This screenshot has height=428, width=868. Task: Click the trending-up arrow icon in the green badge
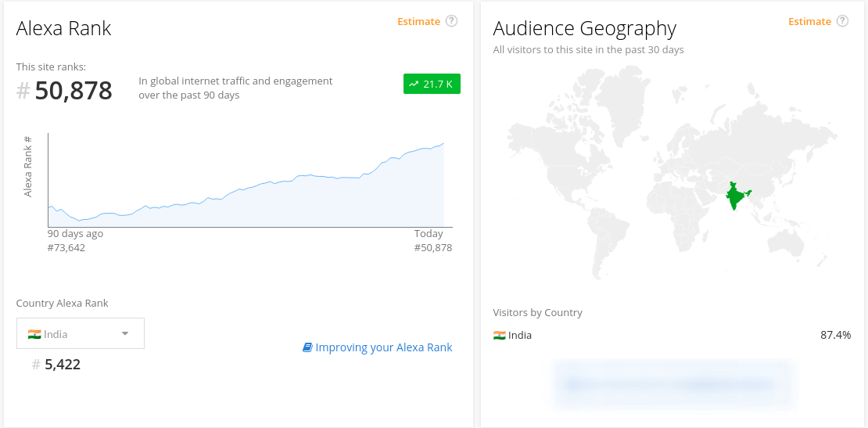click(x=414, y=85)
